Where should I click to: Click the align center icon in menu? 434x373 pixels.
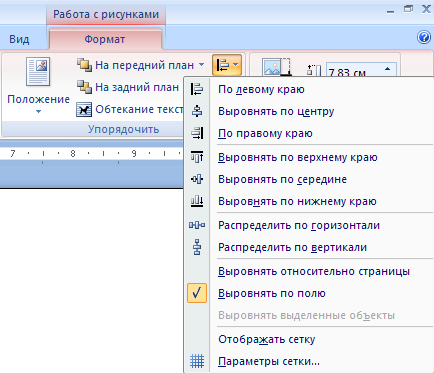[x=197, y=111]
